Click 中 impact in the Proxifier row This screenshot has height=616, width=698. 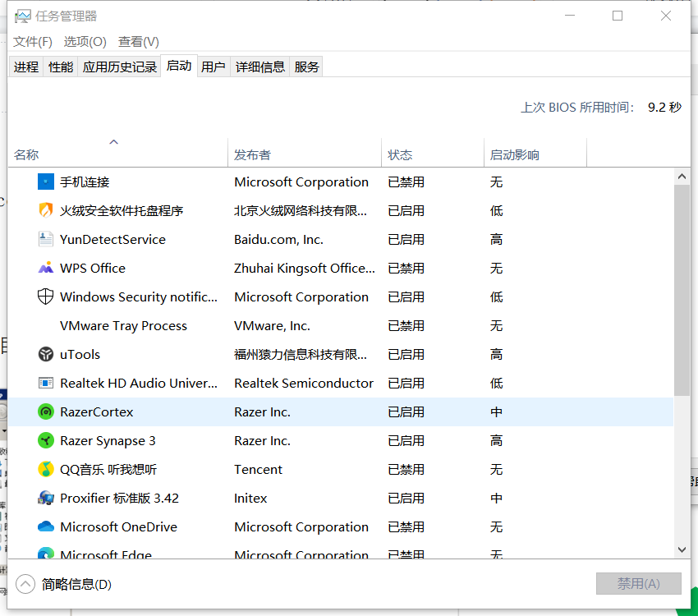click(496, 498)
